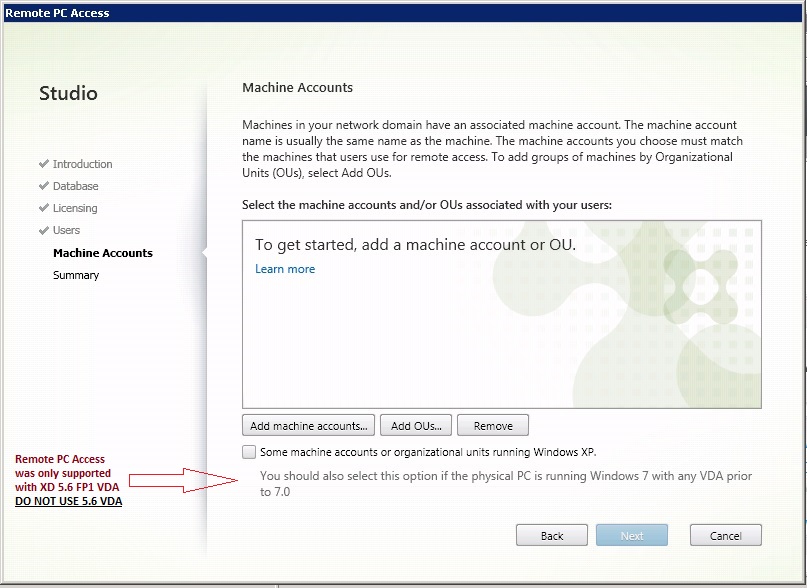Click the Add machine accounts button

pyautogui.click(x=309, y=426)
